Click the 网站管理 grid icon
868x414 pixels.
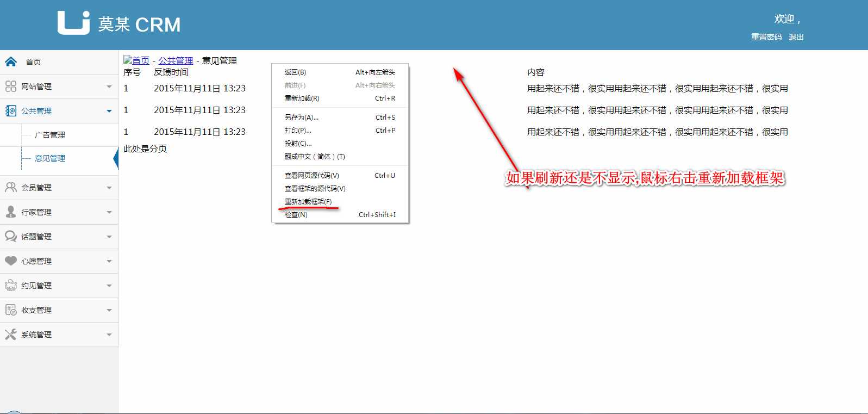coord(11,86)
